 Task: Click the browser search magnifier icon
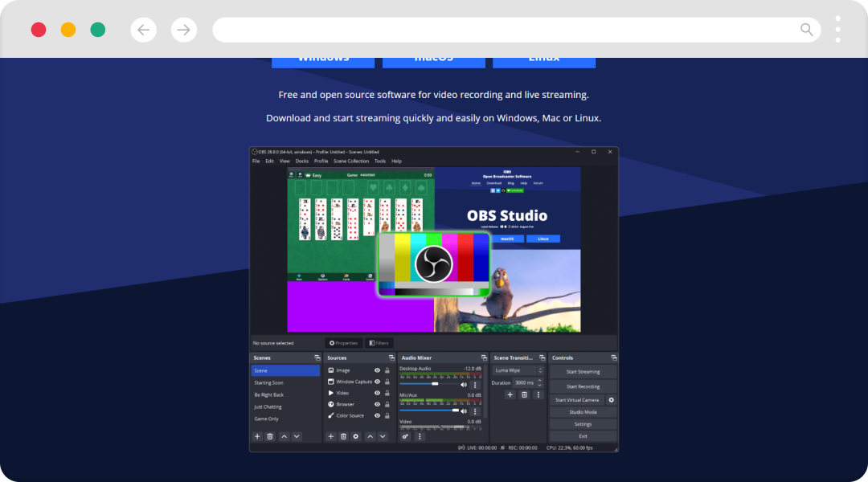pyautogui.click(x=807, y=30)
